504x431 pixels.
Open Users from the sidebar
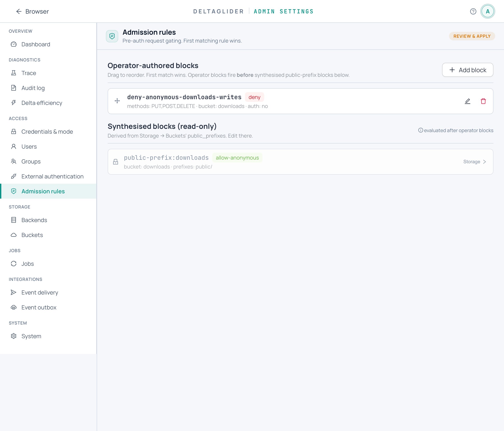pyautogui.click(x=49, y=147)
